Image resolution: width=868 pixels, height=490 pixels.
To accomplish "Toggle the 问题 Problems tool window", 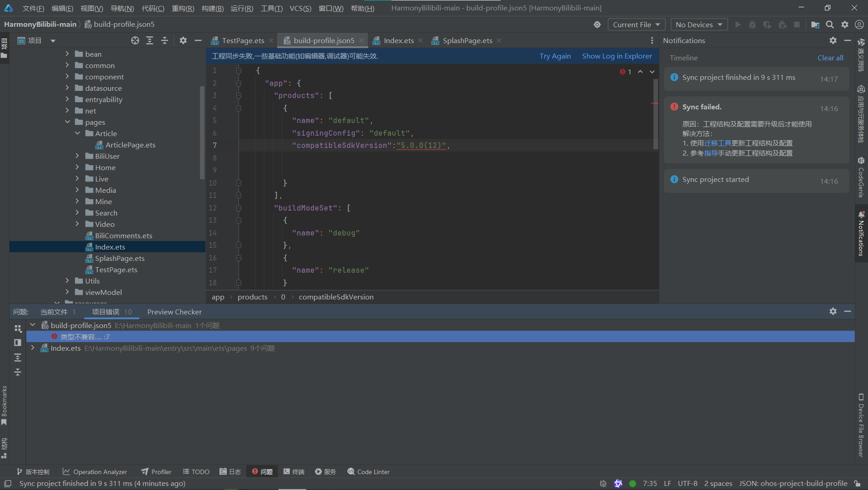I will (x=262, y=472).
